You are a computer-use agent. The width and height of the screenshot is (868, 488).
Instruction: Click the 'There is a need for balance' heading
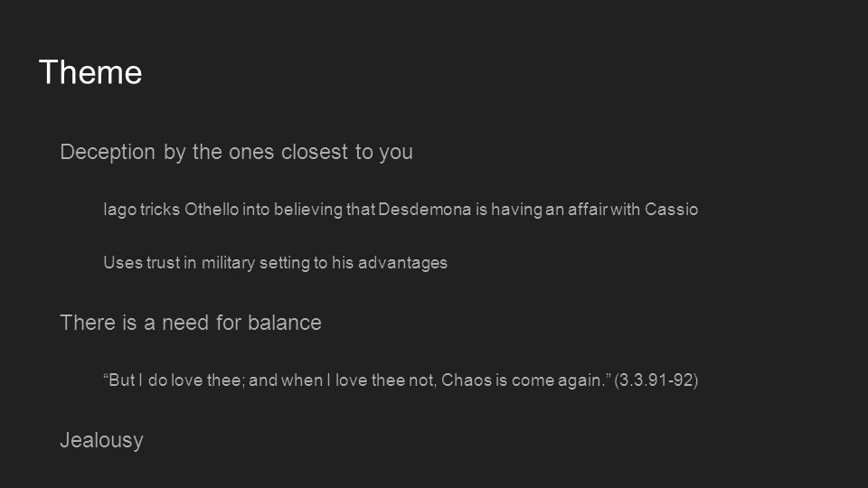191,323
